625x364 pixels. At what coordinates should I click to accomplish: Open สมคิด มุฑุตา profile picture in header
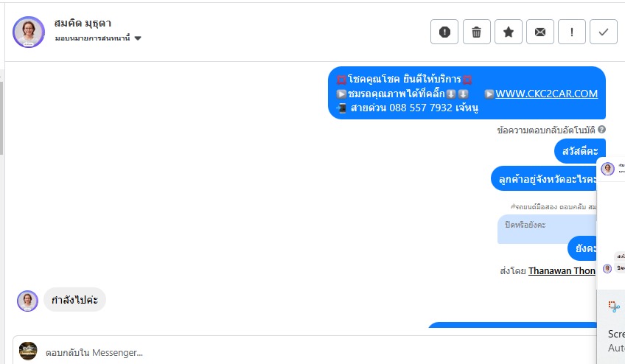[x=29, y=32]
